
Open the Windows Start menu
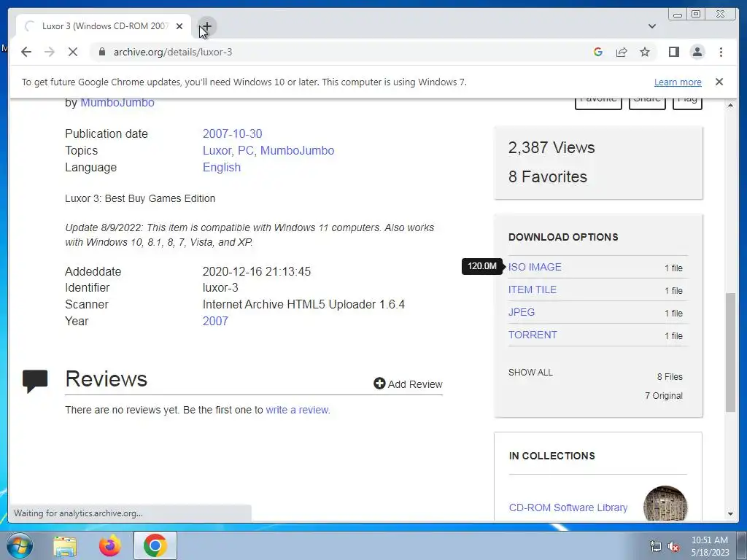(19, 545)
